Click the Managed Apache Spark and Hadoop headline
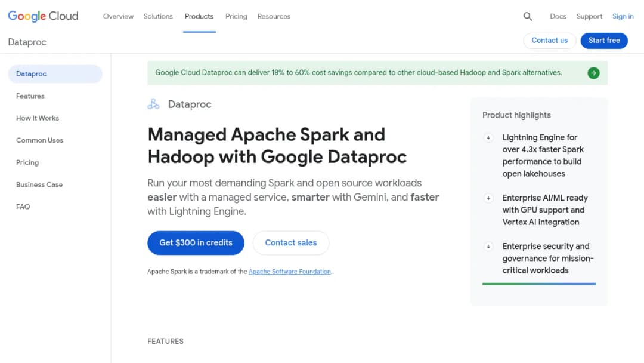The height and width of the screenshot is (363, 644). tap(277, 146)
